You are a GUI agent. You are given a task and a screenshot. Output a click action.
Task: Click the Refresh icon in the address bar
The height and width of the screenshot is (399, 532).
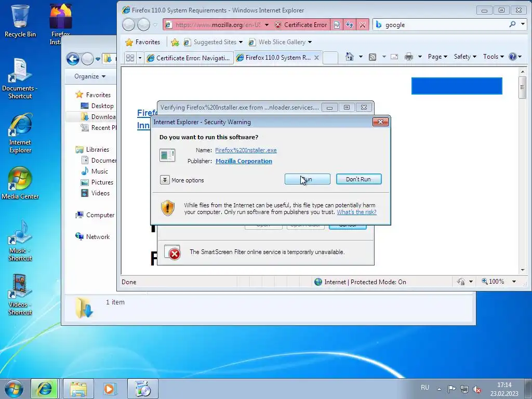tap(350, 25)
